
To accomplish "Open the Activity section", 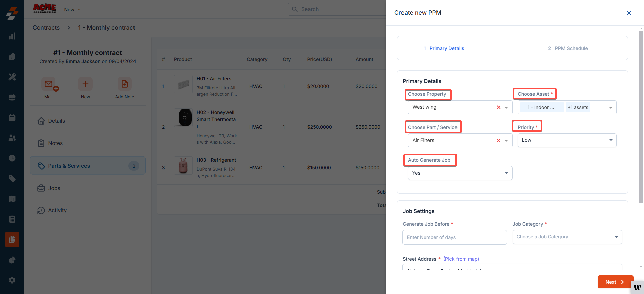I will [x=57, y=210].
